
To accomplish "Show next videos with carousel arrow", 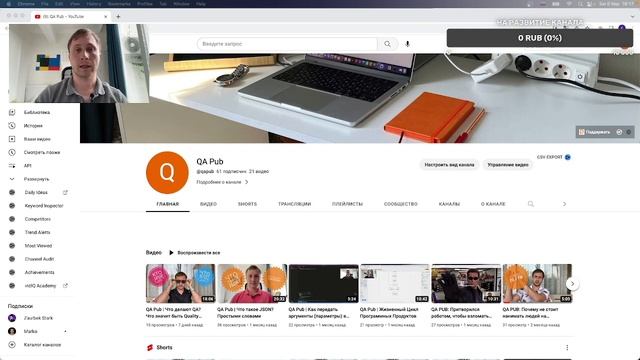I will click(x=572, y=284).
